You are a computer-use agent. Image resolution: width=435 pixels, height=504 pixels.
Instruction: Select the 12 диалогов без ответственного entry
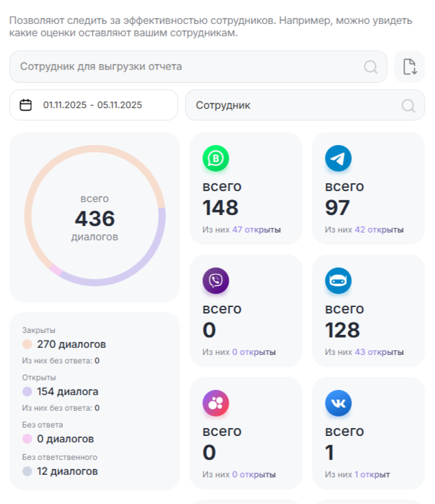coord(67,472)
